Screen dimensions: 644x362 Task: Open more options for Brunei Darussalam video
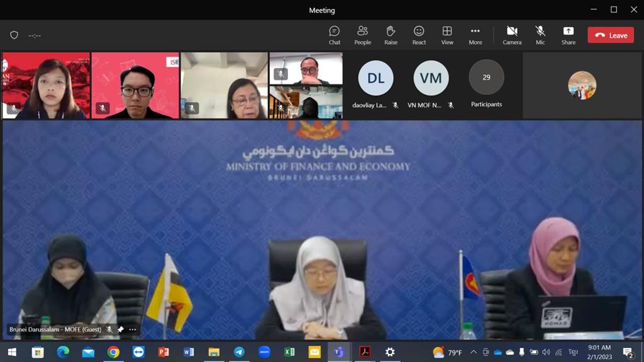(x=132, y=329)
